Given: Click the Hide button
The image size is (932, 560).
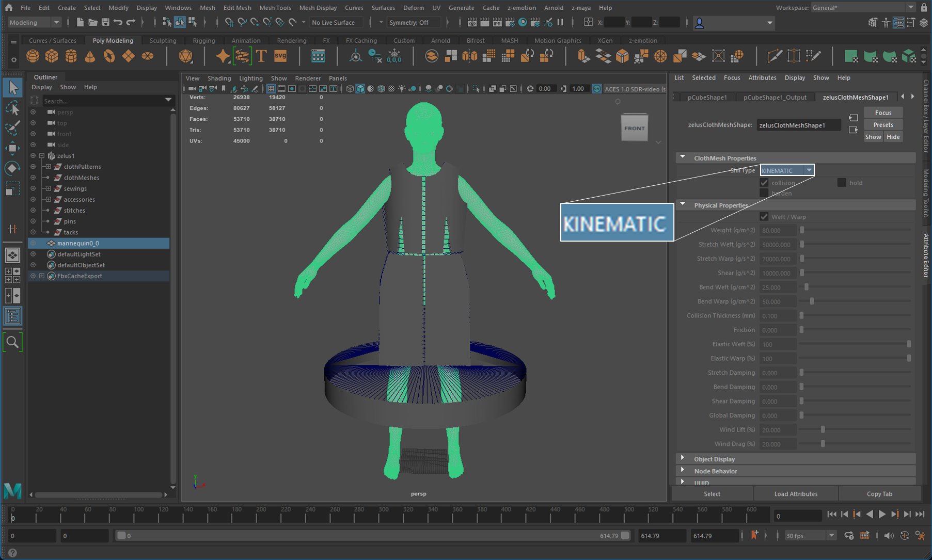Looking at the screenshot, I should coord(893,137).
